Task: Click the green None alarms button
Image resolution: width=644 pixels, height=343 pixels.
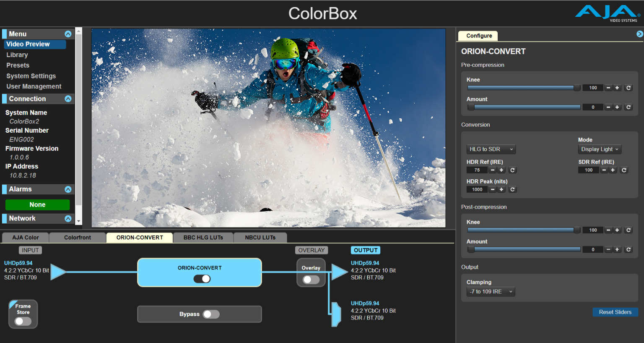Action: tap(37, 204)
